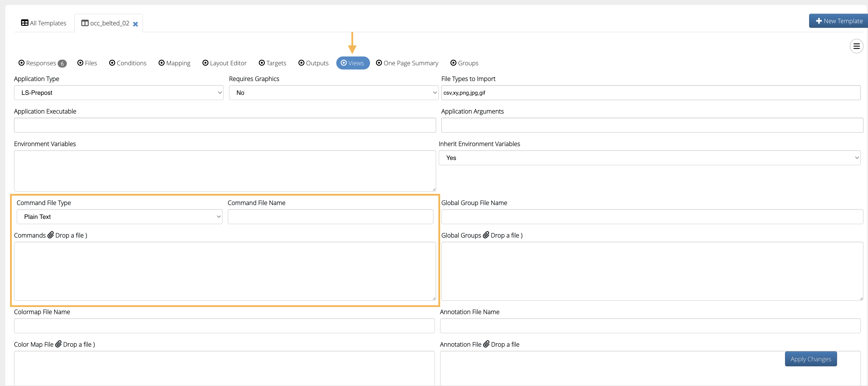The width and height of the screenshot is (868, 386).
Task: Click the Application Arguments field
Action: 652,125
